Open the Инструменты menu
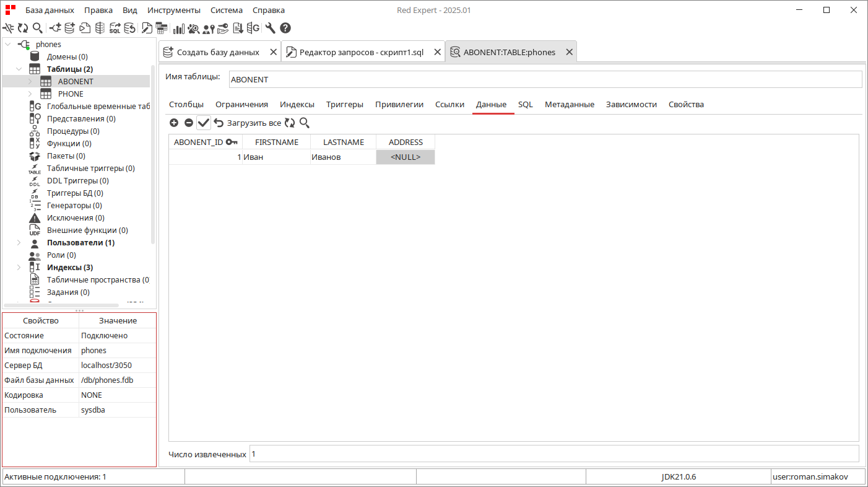The width and height of the screenshot is (868, 487). [174, 10]
